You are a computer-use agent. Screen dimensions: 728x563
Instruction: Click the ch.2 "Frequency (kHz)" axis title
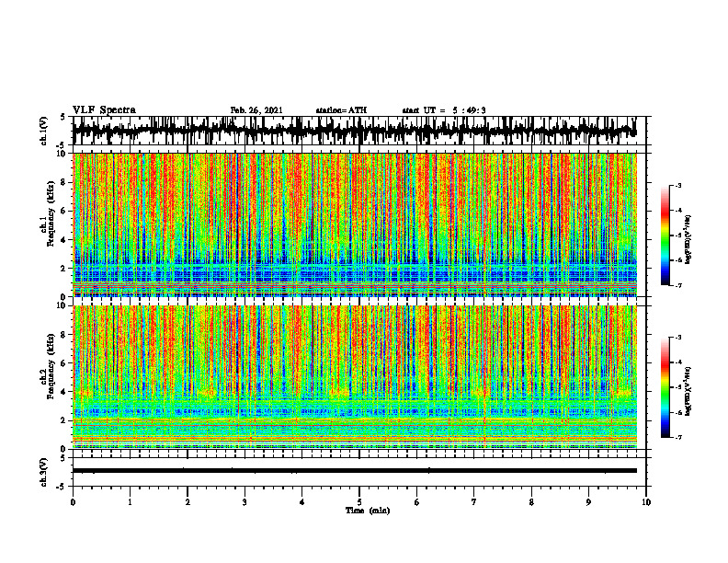[51, 366]
